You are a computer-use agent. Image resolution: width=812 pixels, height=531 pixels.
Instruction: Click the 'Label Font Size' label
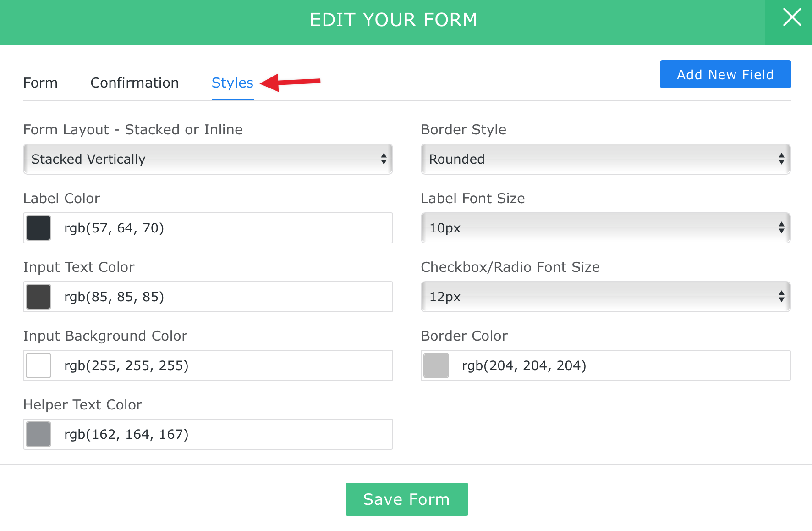coord(473,199)
